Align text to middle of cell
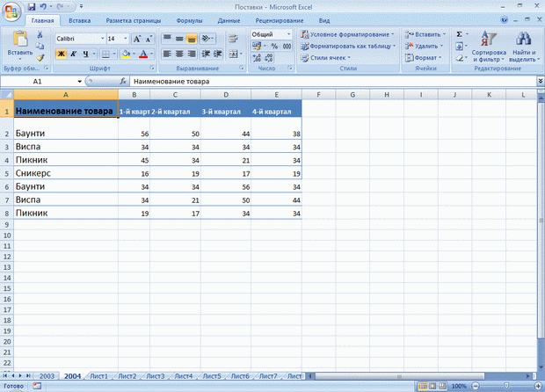This screenshot has height=392, width=545. click(x=179, y=38)
